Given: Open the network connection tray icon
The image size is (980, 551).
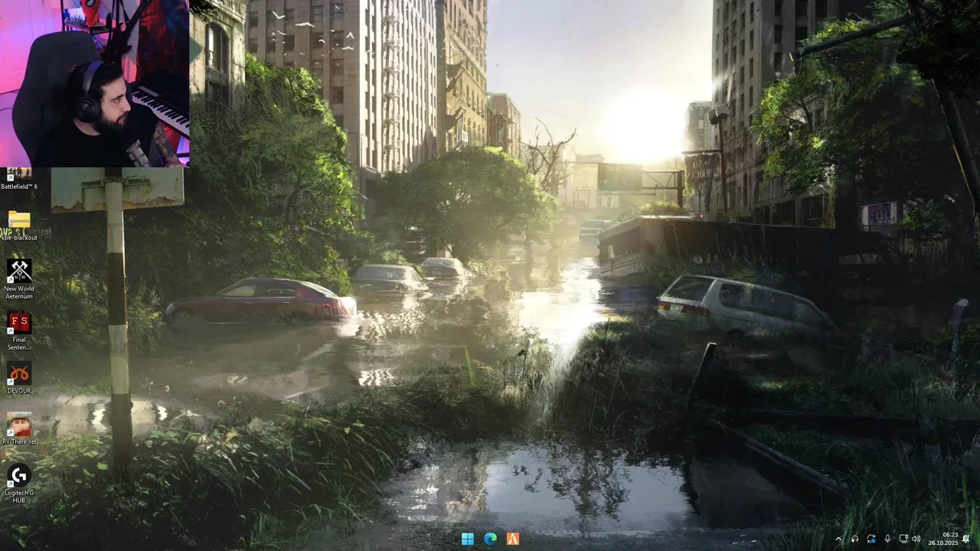Looking at the screenshot, I should pyautogui.click(x=903, y=539).
